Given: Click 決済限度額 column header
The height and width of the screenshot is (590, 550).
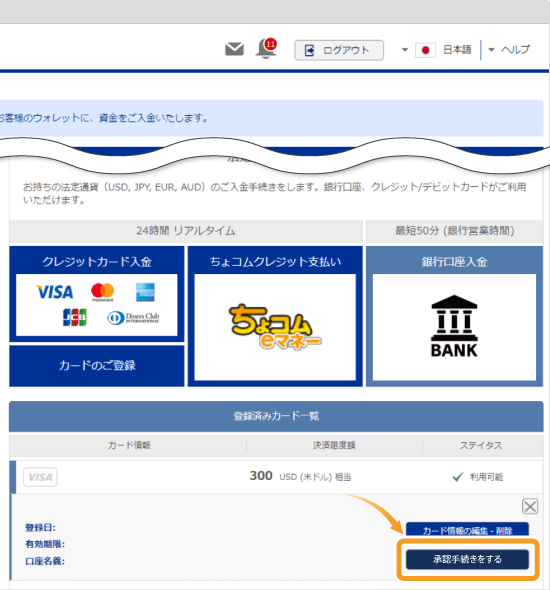Looking at the screenshot, I should 334,446.
